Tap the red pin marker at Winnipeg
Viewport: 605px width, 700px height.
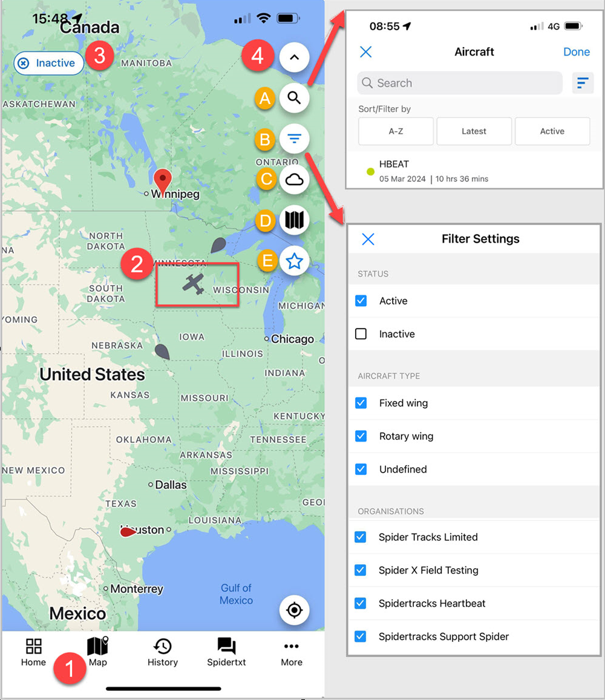(163, 182)
